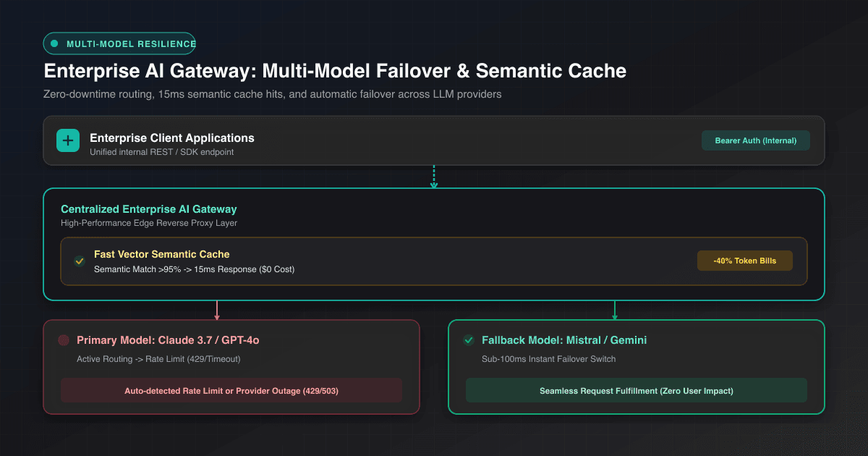This screenshot has width=868, height=456.
Task: Click the -40% Token Bills badge
Action: coord(744,261)
